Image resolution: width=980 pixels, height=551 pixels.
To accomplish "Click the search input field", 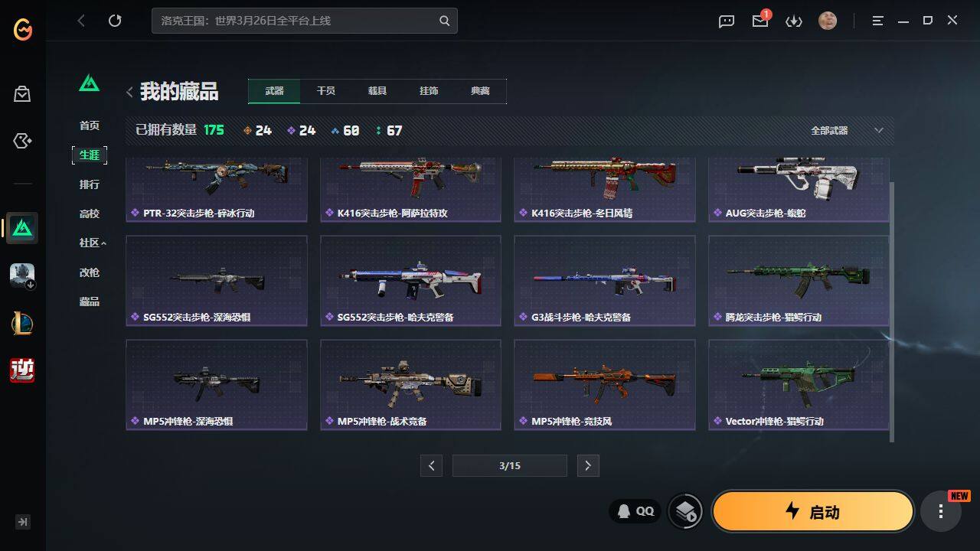I will pos(305,21).
